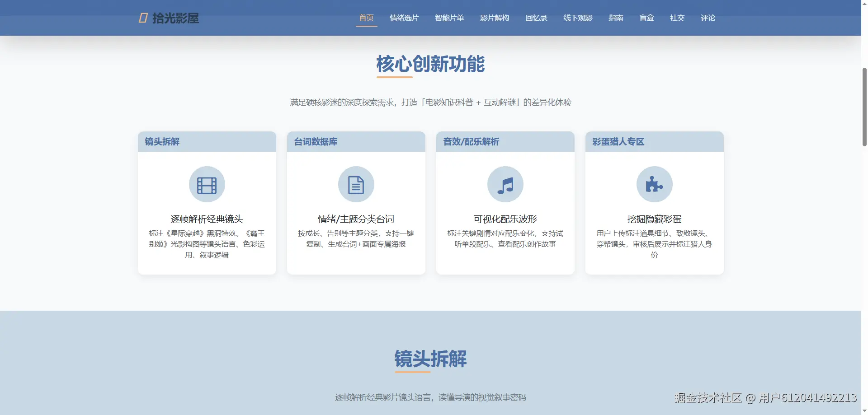The image size is (868, 415).
Task: Click the 拾光影屋 logo icon
Action: tap(142, 18)
